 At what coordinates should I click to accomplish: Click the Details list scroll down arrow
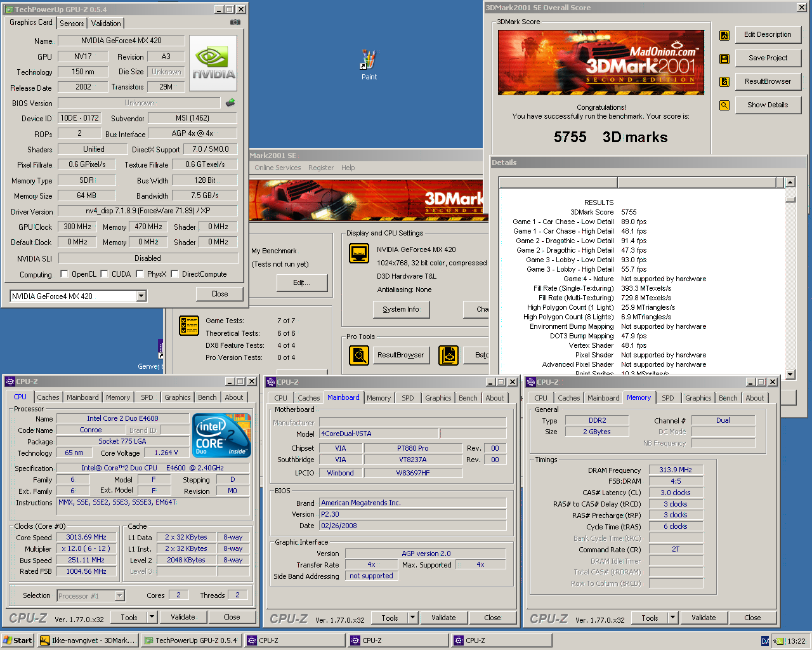790,375
